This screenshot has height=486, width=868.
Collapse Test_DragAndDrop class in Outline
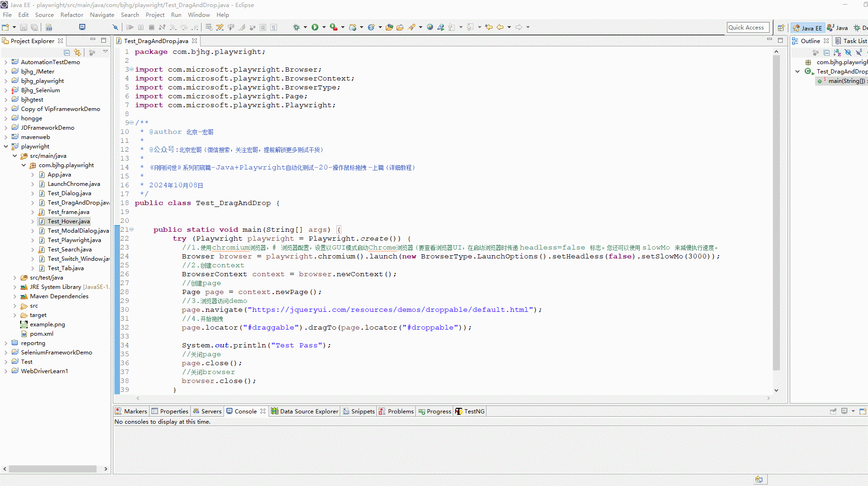click(x=798, y=72)
